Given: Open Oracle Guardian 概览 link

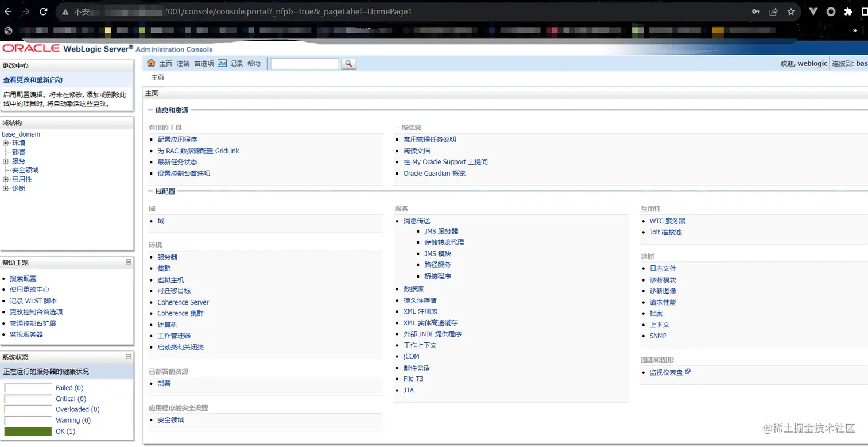Looking at the screenshot, I should tap(435, 174).
